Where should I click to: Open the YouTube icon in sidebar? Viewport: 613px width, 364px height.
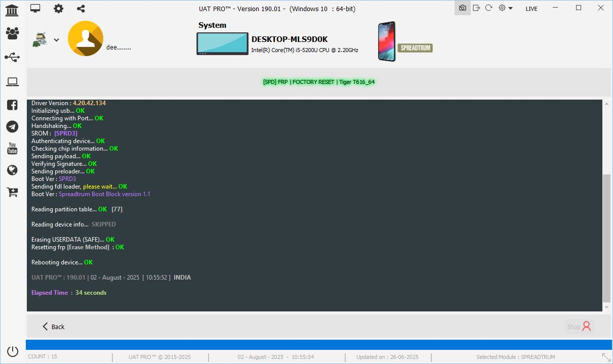click(12, 149)
